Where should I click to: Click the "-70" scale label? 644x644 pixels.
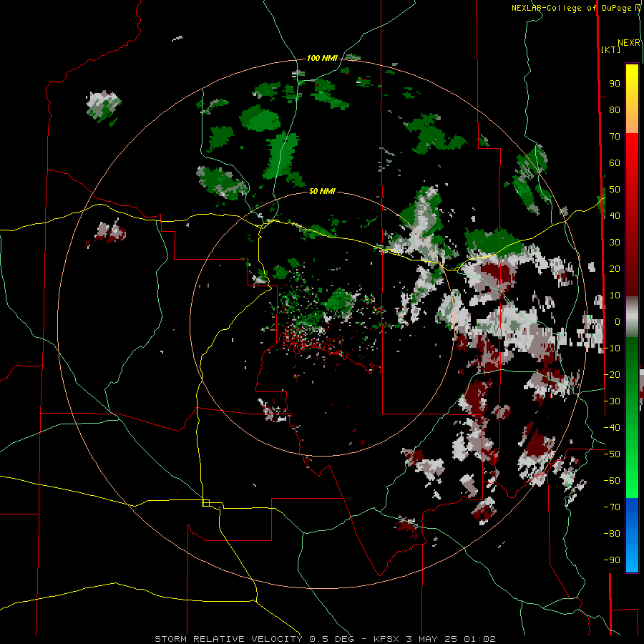(x=612, y=507)
